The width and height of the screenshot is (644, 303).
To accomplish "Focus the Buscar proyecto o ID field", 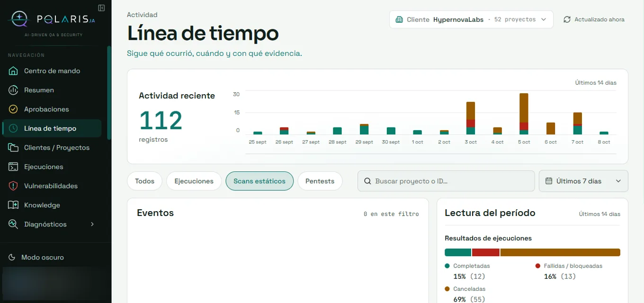I will 446,181.
